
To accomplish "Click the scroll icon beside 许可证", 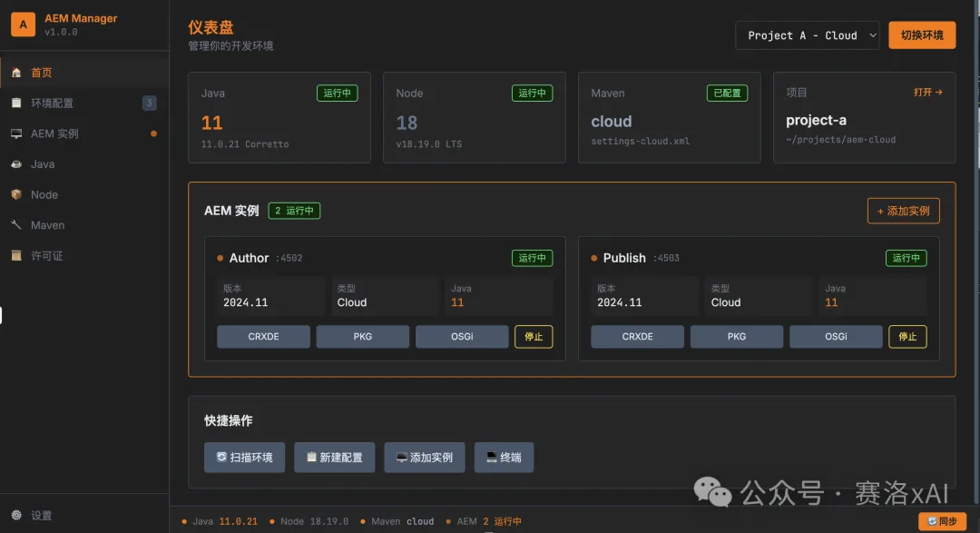I will tap(16, 256).
